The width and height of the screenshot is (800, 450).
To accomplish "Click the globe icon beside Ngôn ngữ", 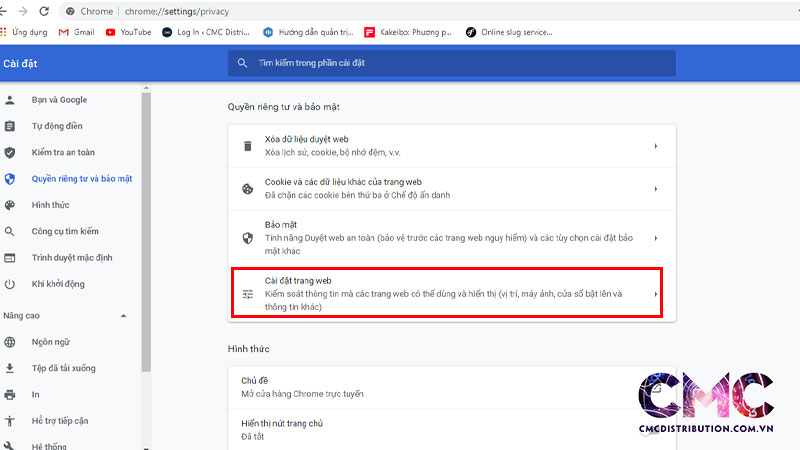I will coord(10,342).
